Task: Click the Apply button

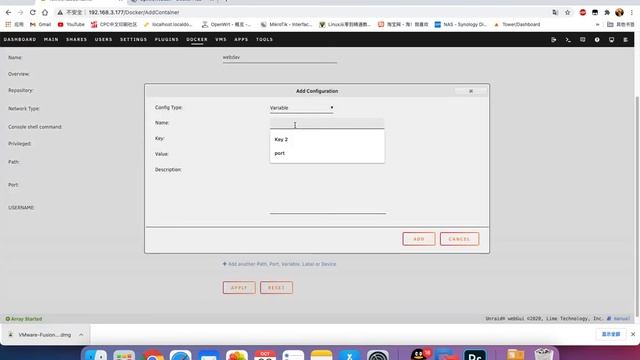Action: 239,287
